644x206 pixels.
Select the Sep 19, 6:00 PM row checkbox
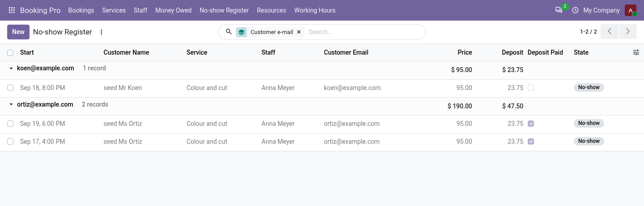click(10, 124)
